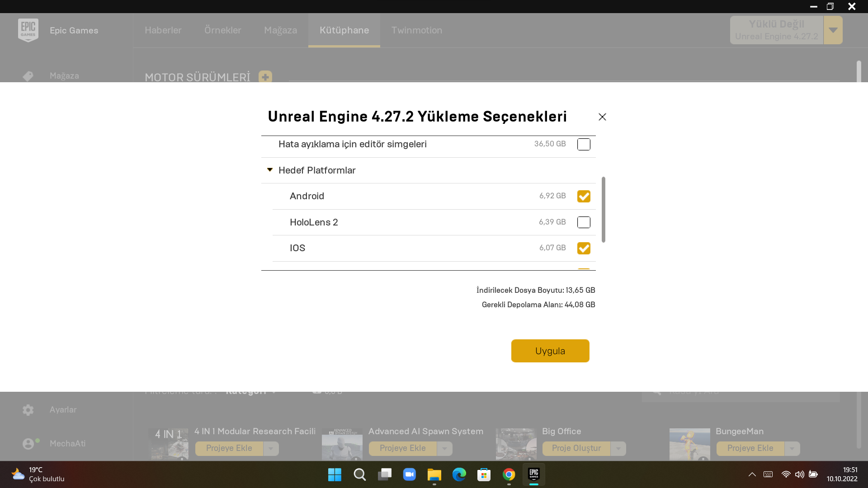Screen dimensions: 868x488
Task: Click the Epic Games icon in the taskbar
Action: 533,474
